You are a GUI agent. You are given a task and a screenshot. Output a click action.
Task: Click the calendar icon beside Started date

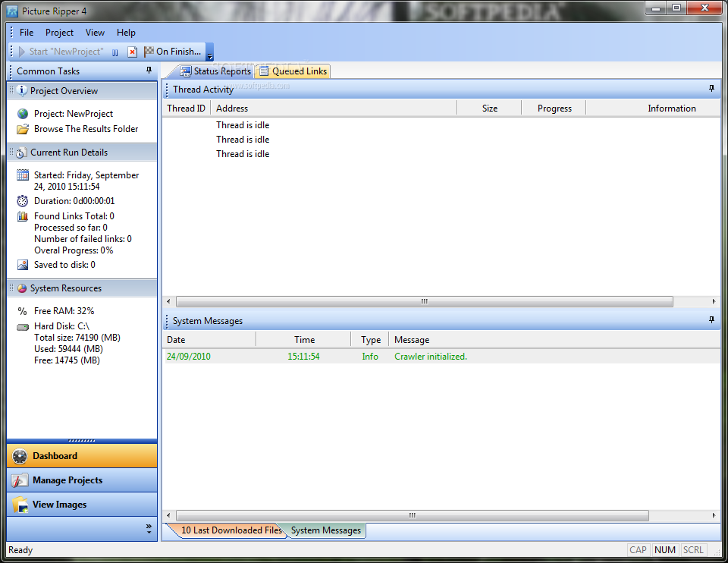click(23, 175)
